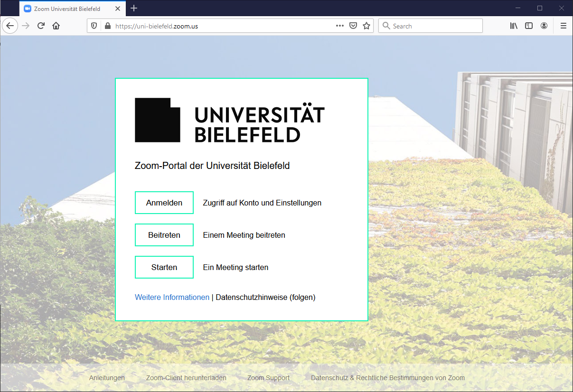Save page to Pocket
Screen dimensions: 573x392
click(353, 26)
